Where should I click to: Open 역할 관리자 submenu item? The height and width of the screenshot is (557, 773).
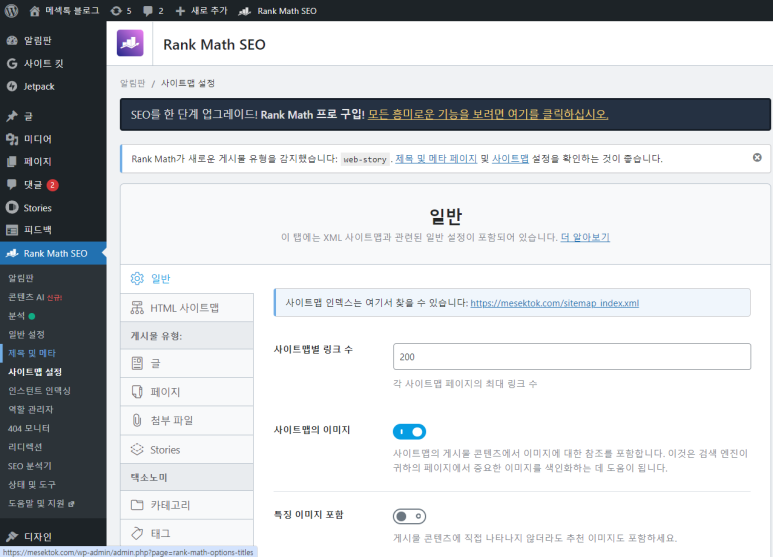(31, 409)
